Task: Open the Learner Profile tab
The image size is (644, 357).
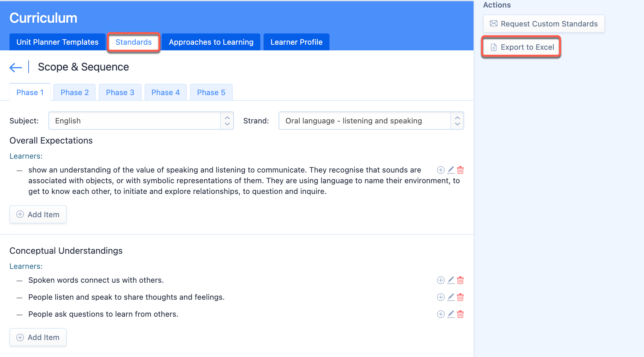Action: [x=297, y=42]
